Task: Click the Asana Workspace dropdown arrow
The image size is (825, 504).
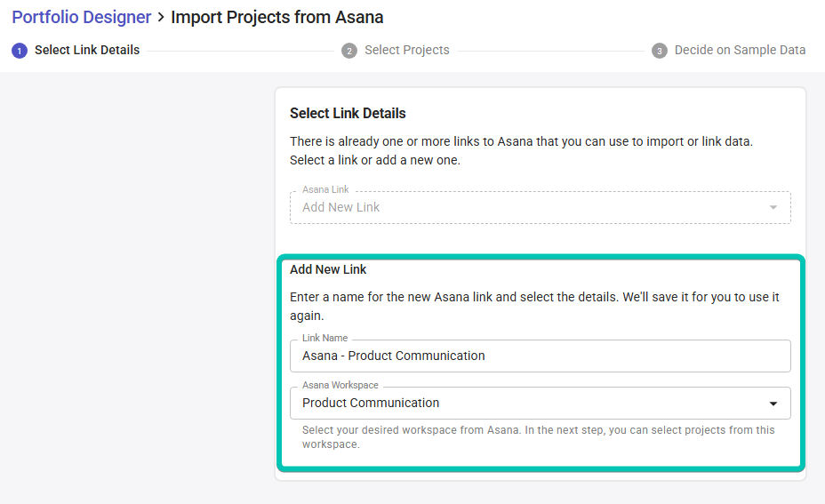Action: [x=773, y=404]
